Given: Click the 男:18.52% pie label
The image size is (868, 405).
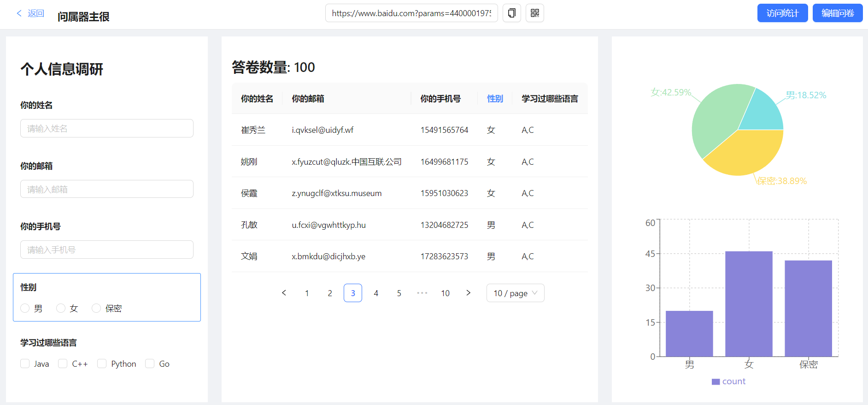Looking at the screenshot, I should (x=806, y=95).
